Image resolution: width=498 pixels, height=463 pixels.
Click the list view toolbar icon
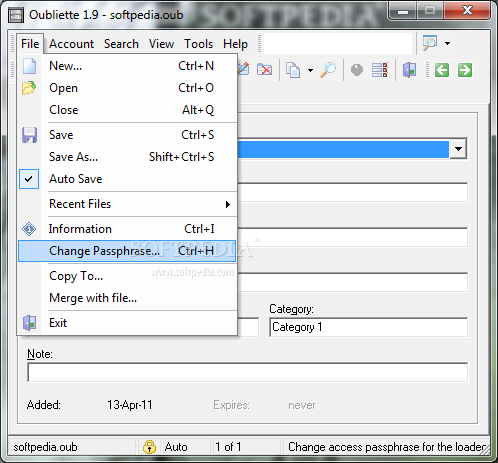(380, 70)
